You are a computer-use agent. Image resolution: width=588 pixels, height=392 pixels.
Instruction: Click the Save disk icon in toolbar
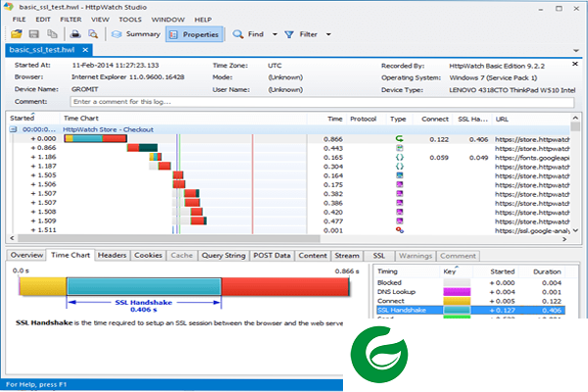click(x=34, y=34)
